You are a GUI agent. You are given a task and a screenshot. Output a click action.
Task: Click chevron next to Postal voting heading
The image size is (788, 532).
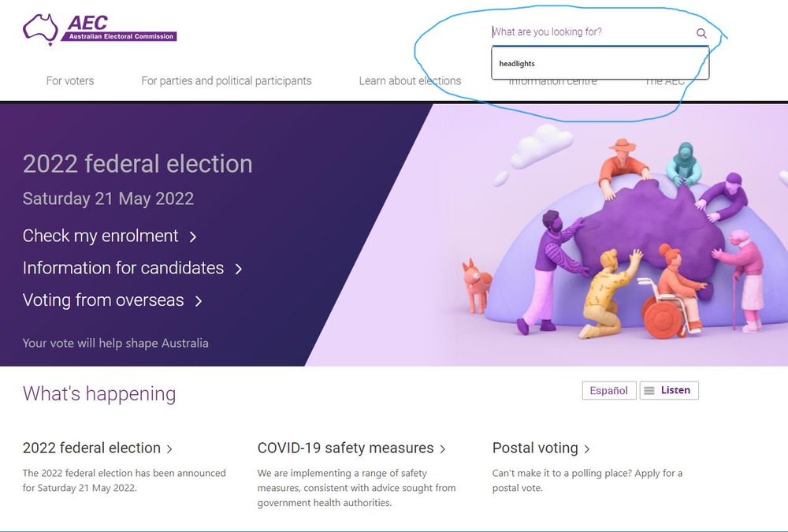point(587,449)
